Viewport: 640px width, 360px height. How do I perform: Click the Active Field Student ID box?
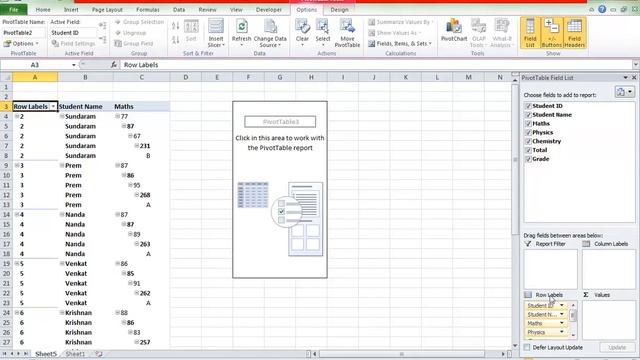73,33
